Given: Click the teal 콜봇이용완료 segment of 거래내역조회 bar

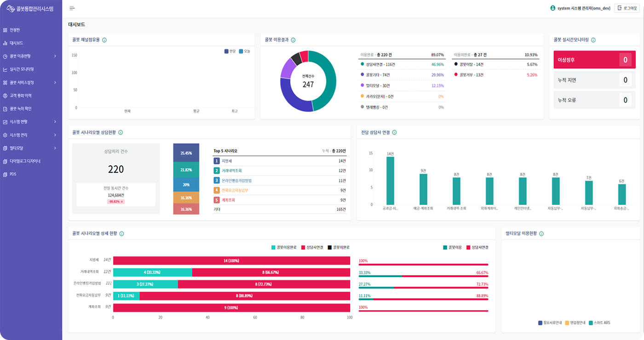Looking at the screenshot, I should (153, 272).
